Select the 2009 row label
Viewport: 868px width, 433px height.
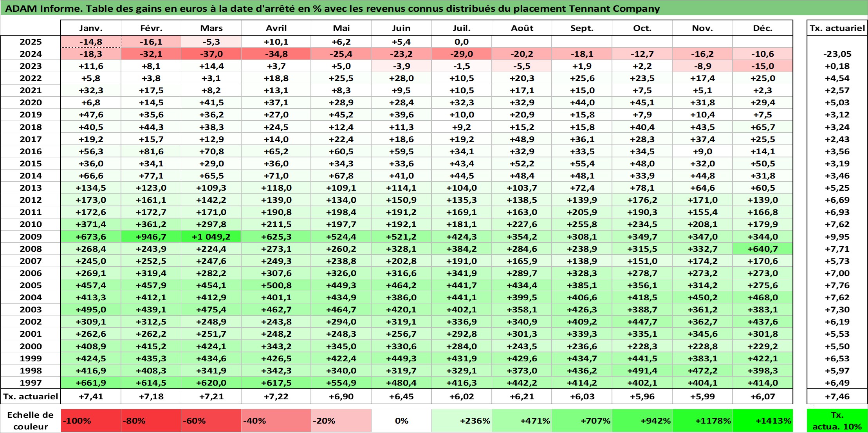point(31,237)
